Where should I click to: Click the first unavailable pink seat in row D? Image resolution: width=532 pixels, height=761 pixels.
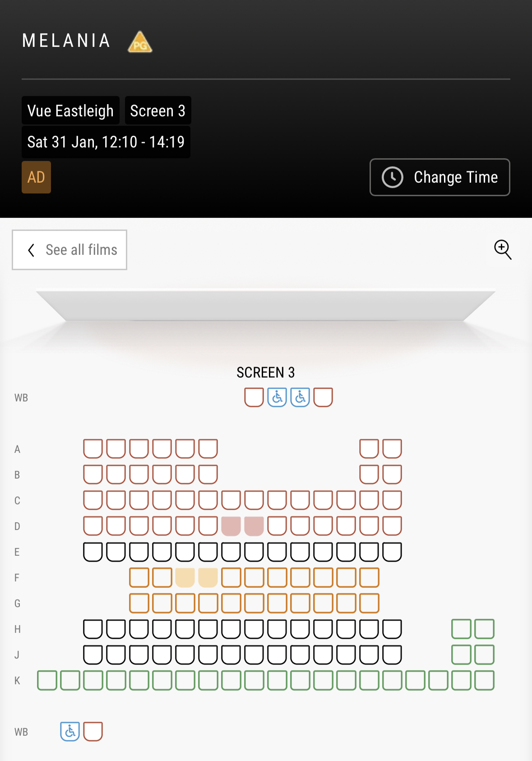[231, 526]
